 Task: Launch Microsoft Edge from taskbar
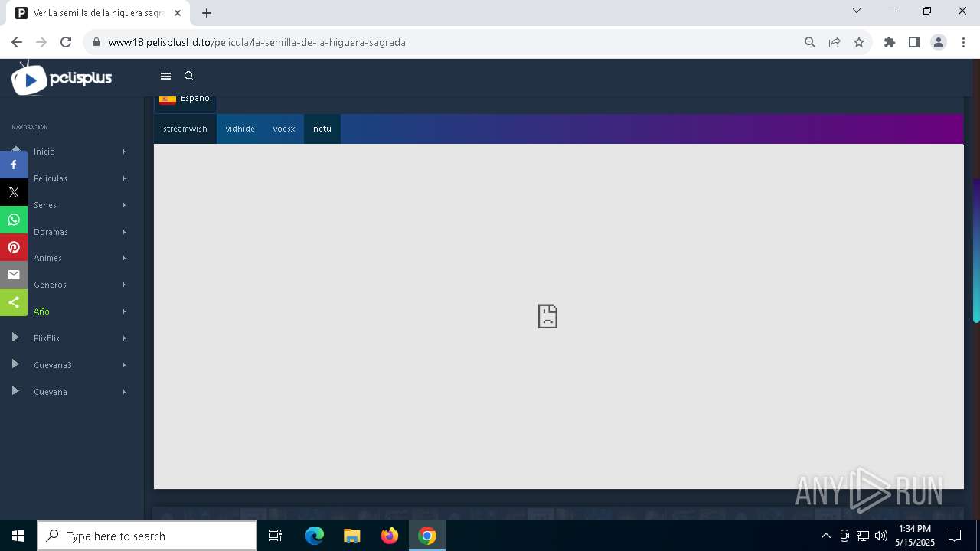pos(315,536)
